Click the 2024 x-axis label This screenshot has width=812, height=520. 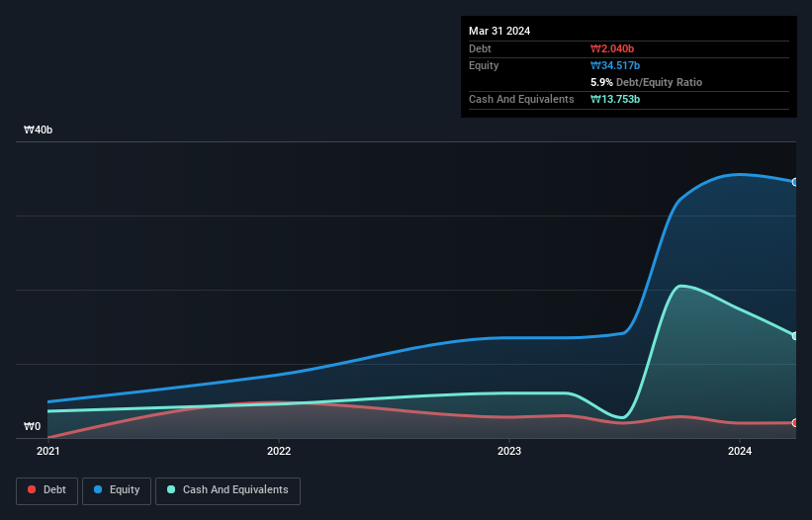click(740, 451)
